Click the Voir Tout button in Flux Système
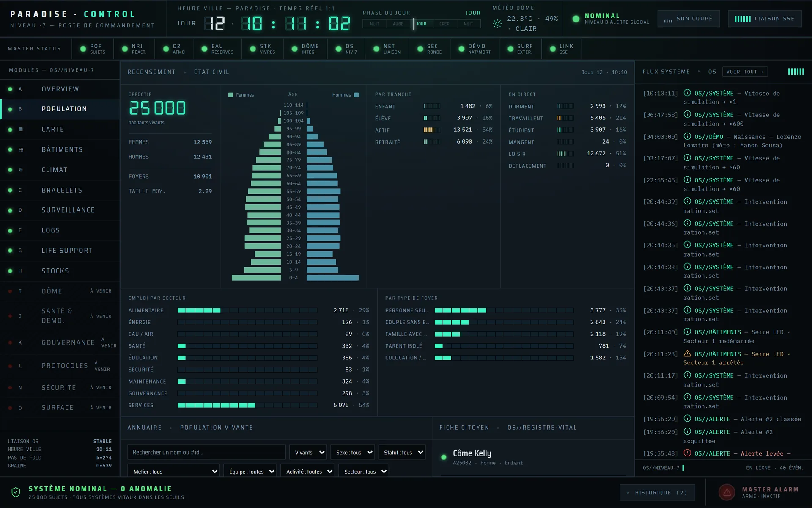 [745, 72]
